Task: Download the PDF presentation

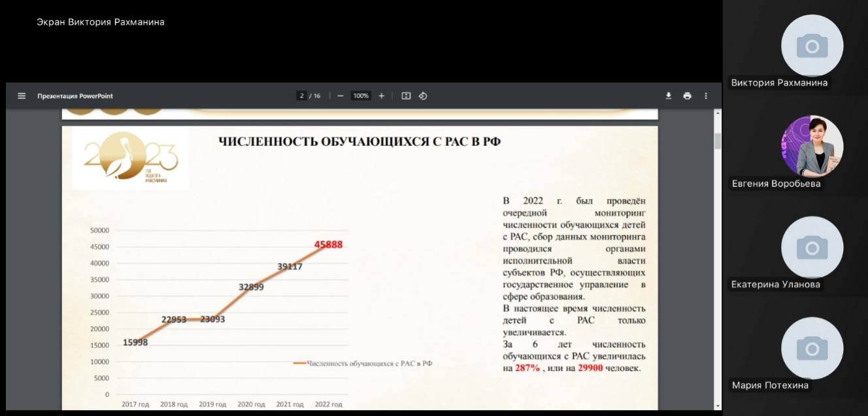Action: tap(669, 95)
